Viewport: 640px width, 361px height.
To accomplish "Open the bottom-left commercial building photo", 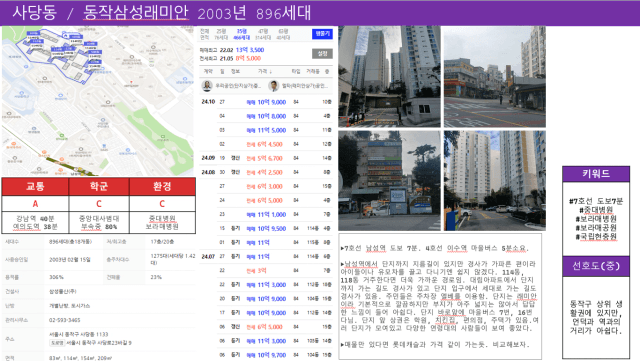I will [389, 180].
